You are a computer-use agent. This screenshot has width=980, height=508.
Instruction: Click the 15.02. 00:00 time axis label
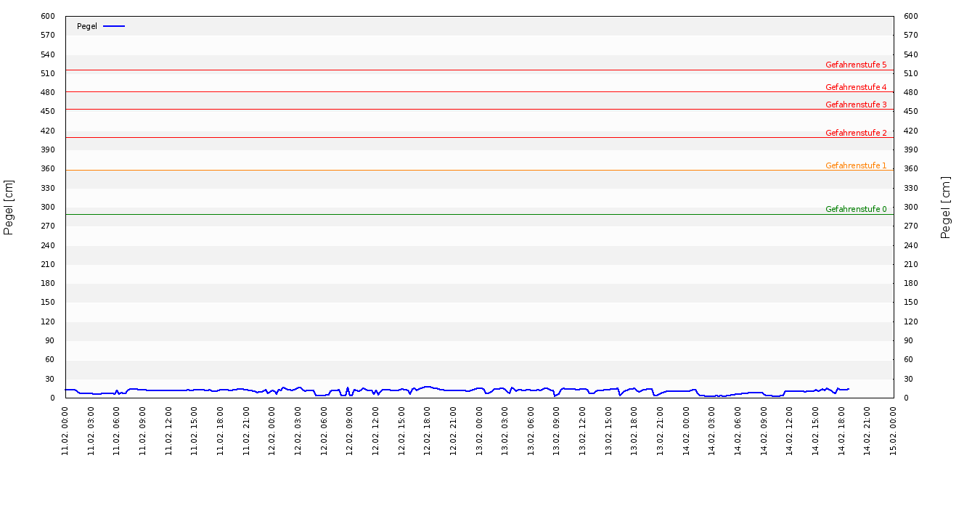894,430
